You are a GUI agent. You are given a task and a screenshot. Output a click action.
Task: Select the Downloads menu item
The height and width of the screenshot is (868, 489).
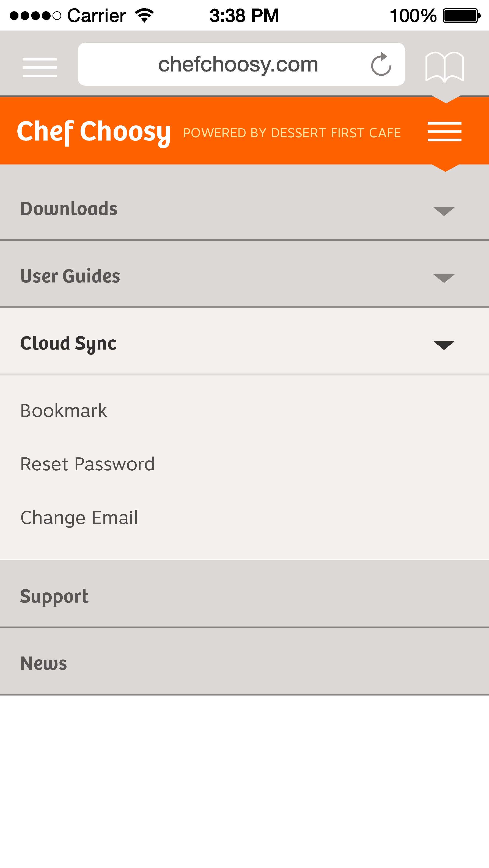(245, 209)
